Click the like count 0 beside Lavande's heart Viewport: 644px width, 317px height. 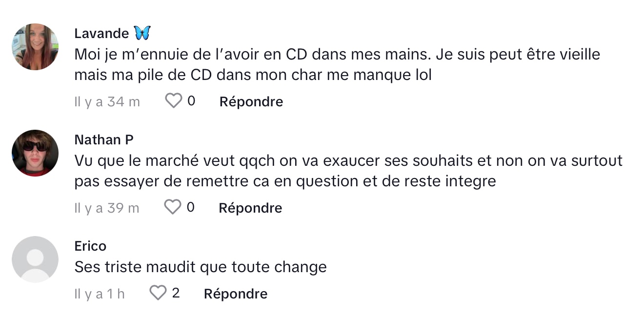tap(191, 101)
